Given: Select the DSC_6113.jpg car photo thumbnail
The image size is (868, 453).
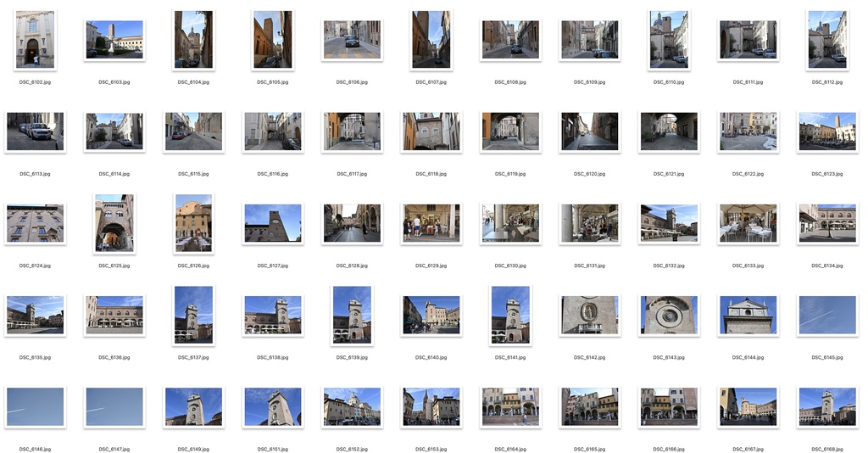Looking at the screenshot, I should (35, 131).
